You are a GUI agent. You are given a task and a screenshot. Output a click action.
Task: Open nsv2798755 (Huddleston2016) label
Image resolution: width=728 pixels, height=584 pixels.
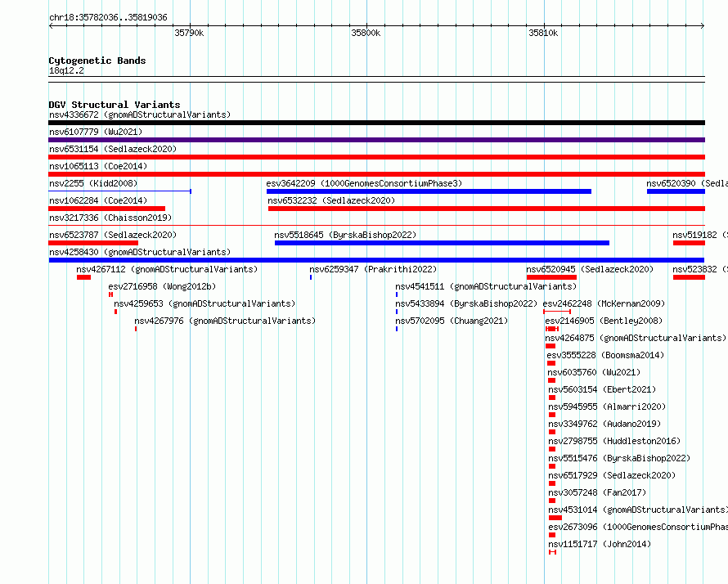coord(614,441)
